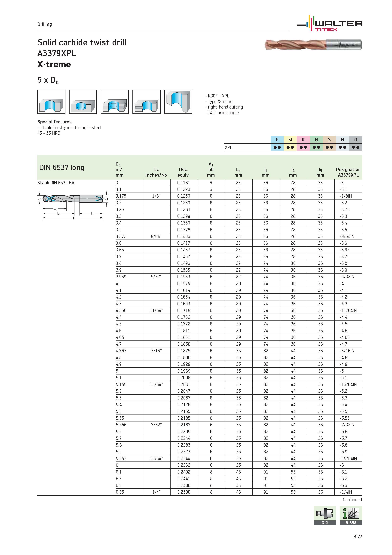This screenshot has height=555, width=392.
Task: Click the twist drill product photo
Action: click(313, 45)
